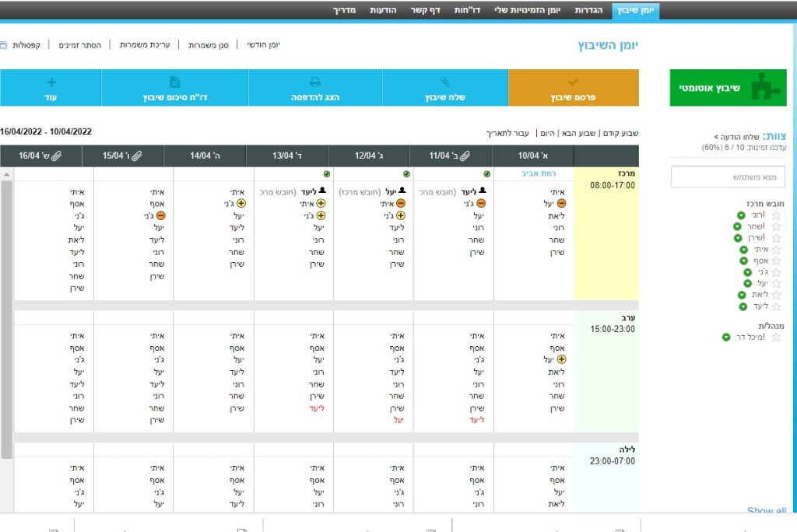Click the person icon beside ליעד on Monday
The width and height of the screenshot is (797, 532).
[483, 191]
